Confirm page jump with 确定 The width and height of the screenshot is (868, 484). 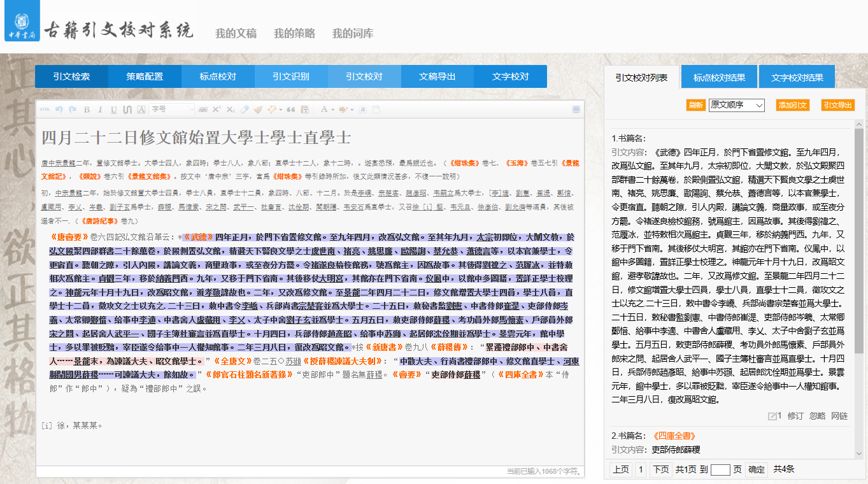click(757, 469)
